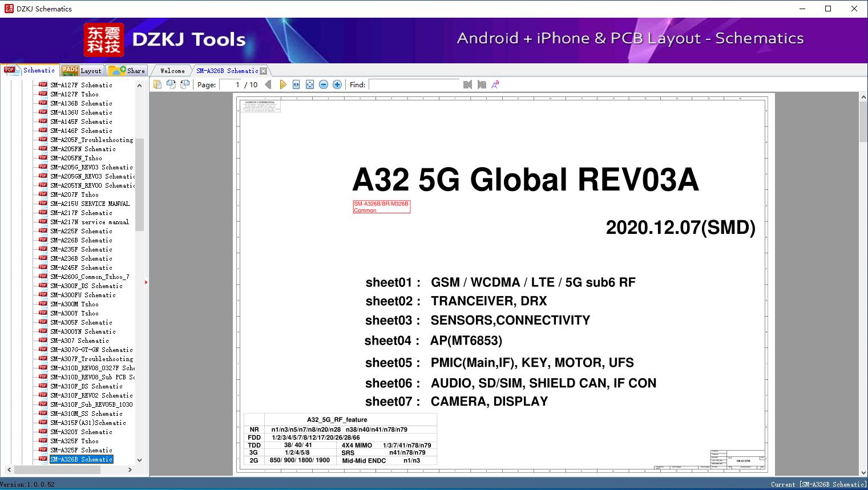Close the SM-A326B Schematic tab
868x490 pixels.
pos(264,71)
